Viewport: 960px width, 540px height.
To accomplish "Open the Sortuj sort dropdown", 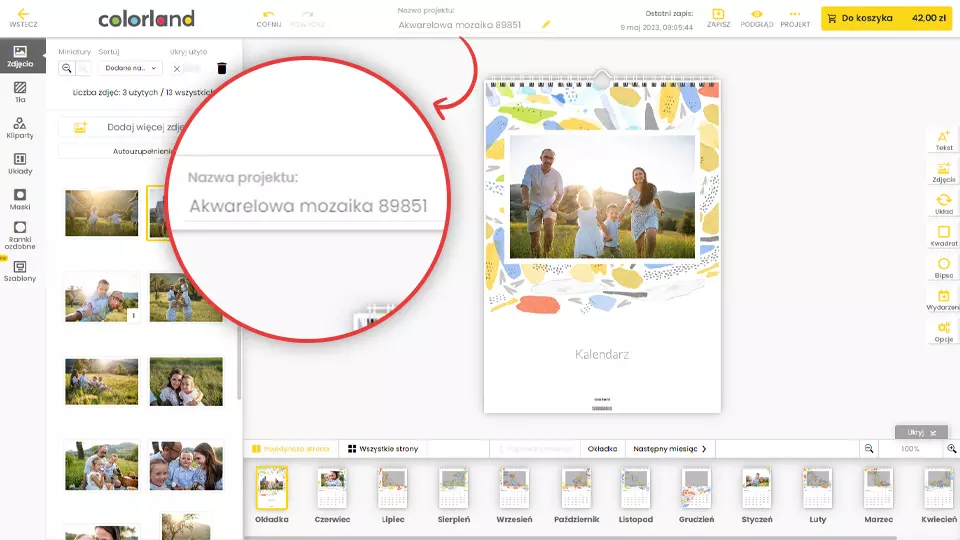I will coord(130,68).
